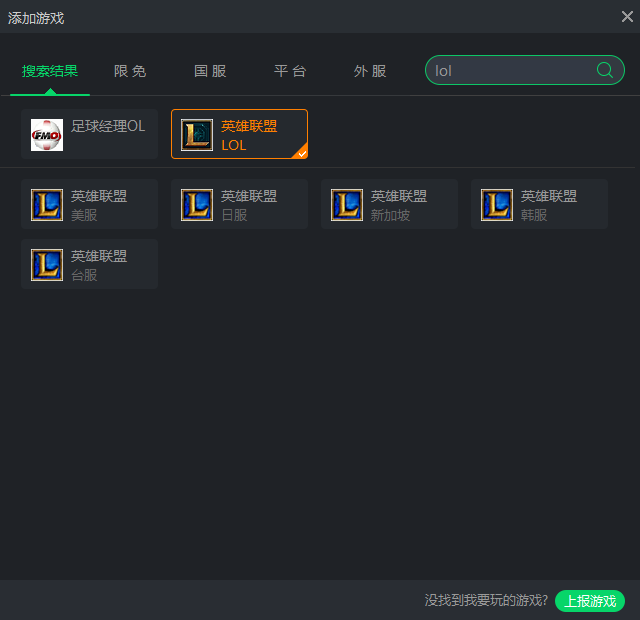This screenshot has height=620, width=640.
Task: Click the 英雄联盟 新加坡 game icon
Action: click(x=347, y=205)
